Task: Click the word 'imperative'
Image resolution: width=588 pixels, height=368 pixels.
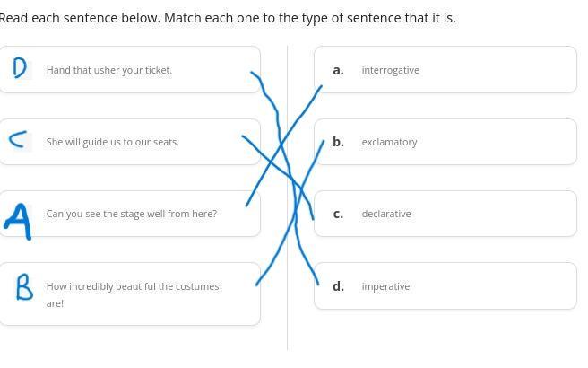Action: 385,286
